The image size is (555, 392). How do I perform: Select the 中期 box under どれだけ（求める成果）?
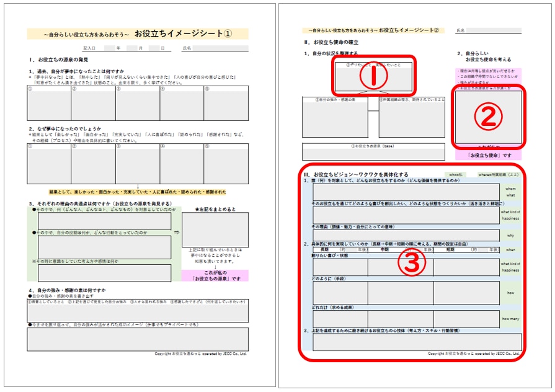(401, 319)
